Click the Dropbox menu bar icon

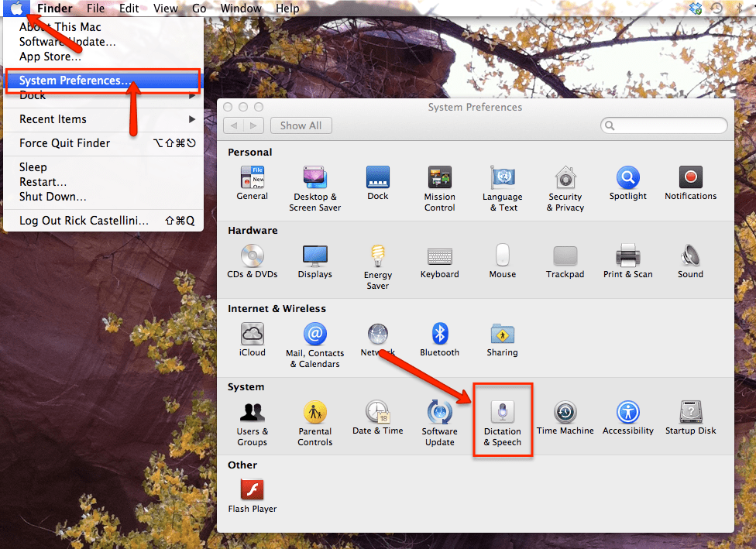[696, 8]
